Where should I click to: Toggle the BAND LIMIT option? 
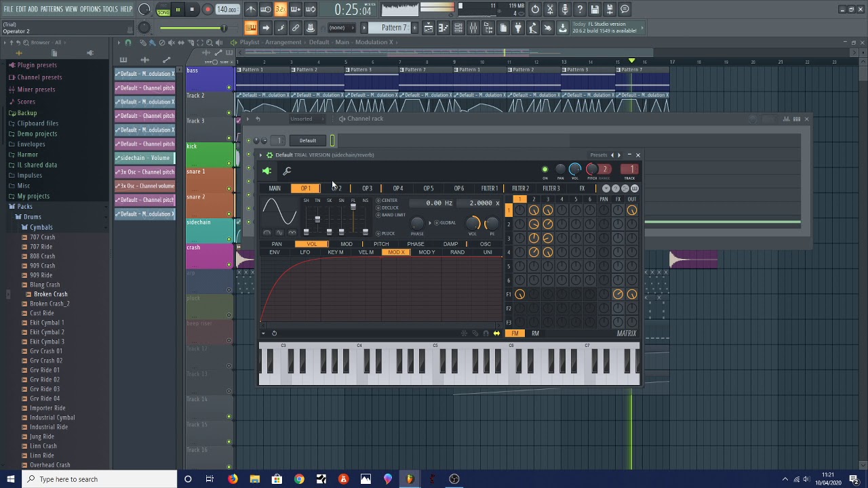[391, 215]
